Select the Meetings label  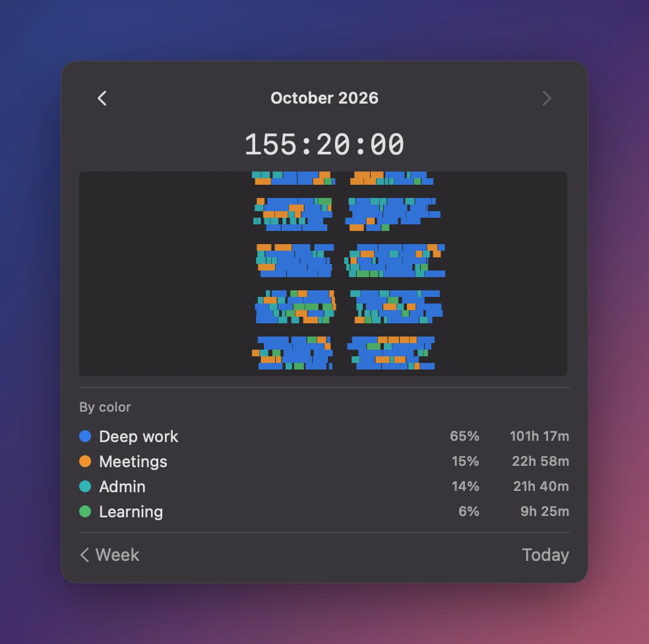pos(133,462)
